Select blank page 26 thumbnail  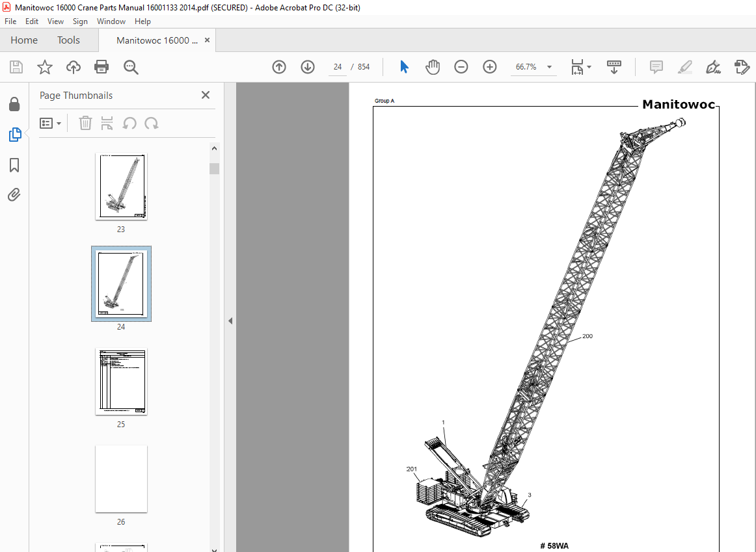click(x=121, y=479)
